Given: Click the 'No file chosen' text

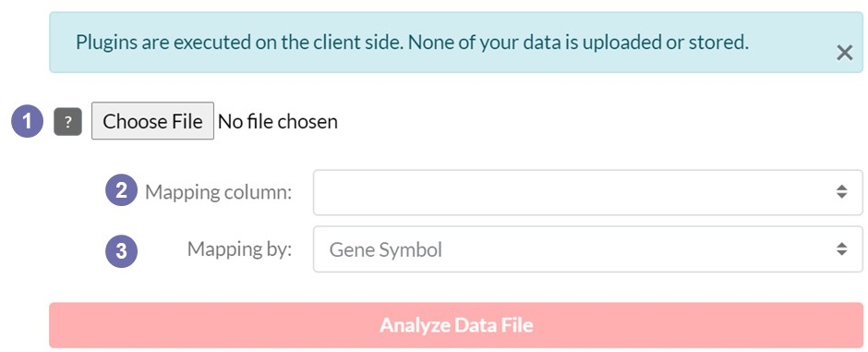Looking at the screenshot, I should pos(278,121).
